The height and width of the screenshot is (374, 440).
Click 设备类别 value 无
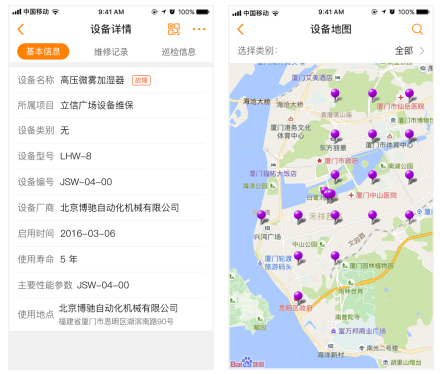pyautogui.click(x=65, y=131)
